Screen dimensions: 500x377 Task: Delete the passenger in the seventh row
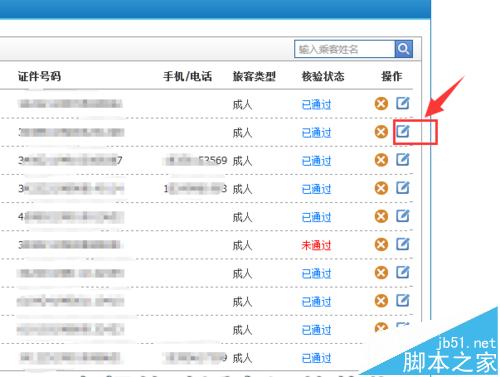point(381,273)
